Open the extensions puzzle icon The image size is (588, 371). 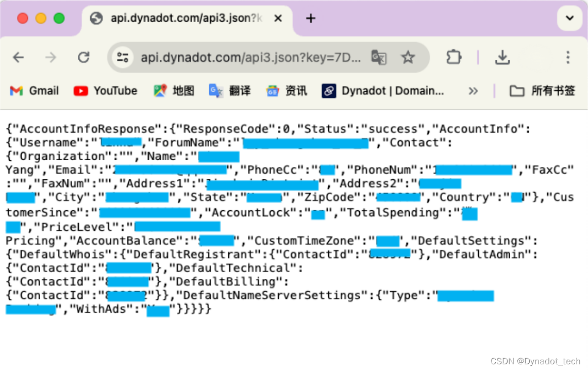(x=453, y=57)
